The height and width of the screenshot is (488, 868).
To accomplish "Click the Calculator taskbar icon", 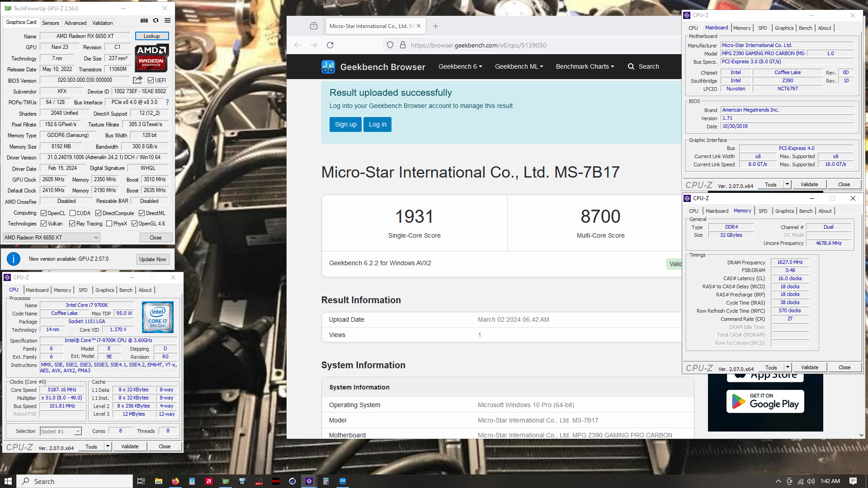I will click(326, 481).
